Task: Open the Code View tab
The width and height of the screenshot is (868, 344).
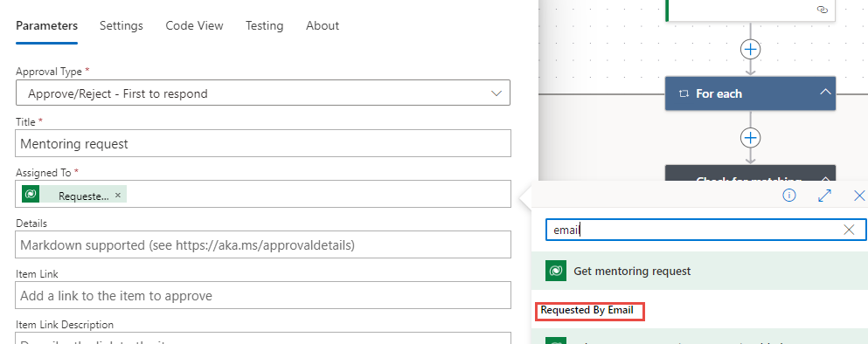Action: click(194, 26)
